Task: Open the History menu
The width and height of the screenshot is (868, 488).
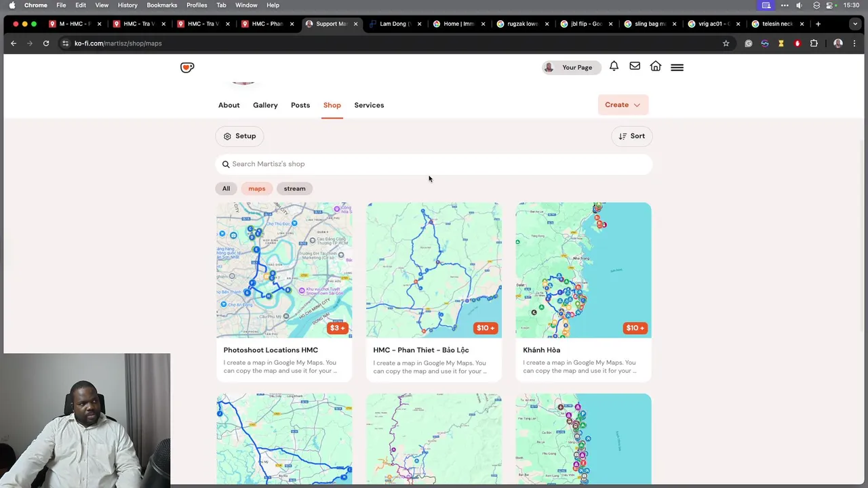Action: 127,5
